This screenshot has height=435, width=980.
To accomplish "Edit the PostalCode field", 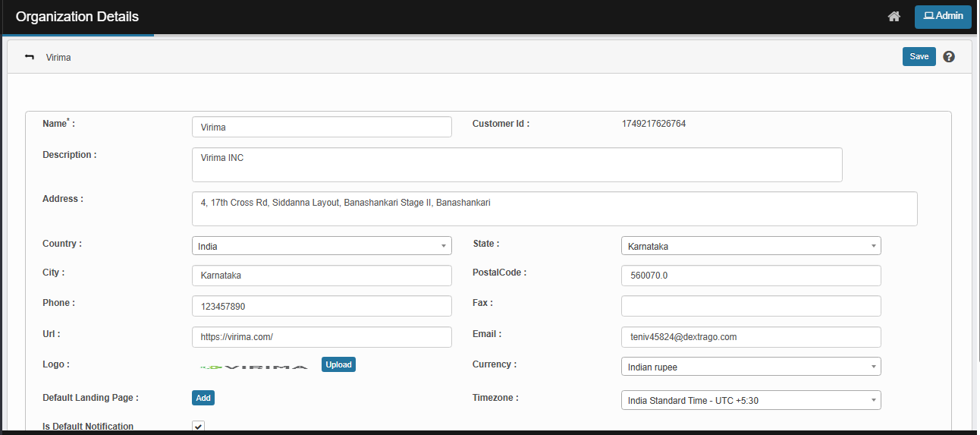I will pyautogui.click(x=750, y=276).
